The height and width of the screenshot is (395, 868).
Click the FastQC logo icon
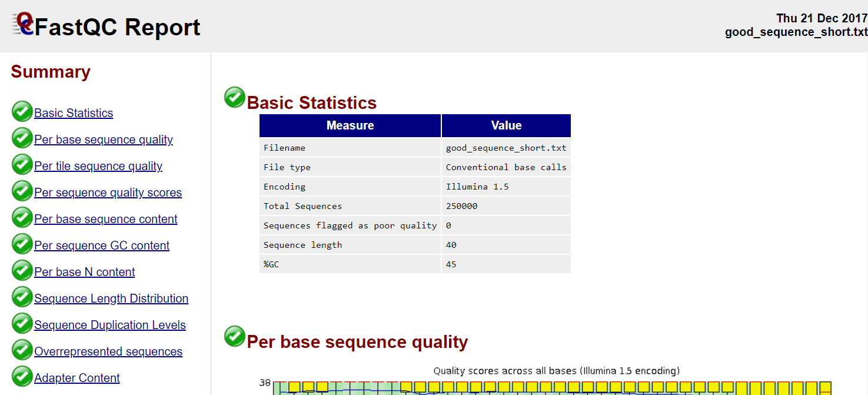click(24, 25)
